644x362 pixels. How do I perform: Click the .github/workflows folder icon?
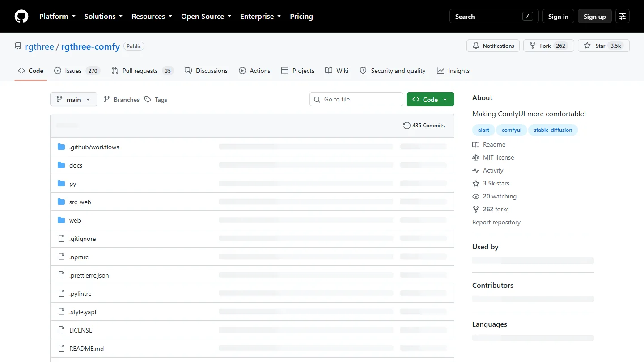pyautogui.click(x=61, y=147)
